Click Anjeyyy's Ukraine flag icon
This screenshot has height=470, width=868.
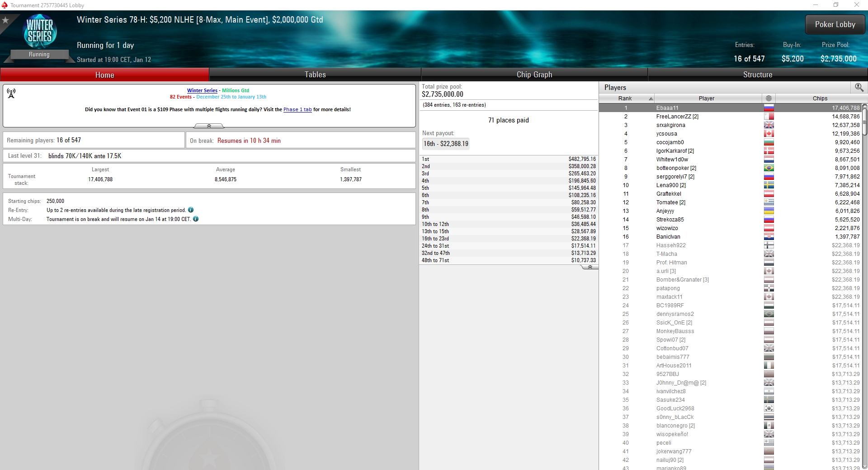pos(769,211)
